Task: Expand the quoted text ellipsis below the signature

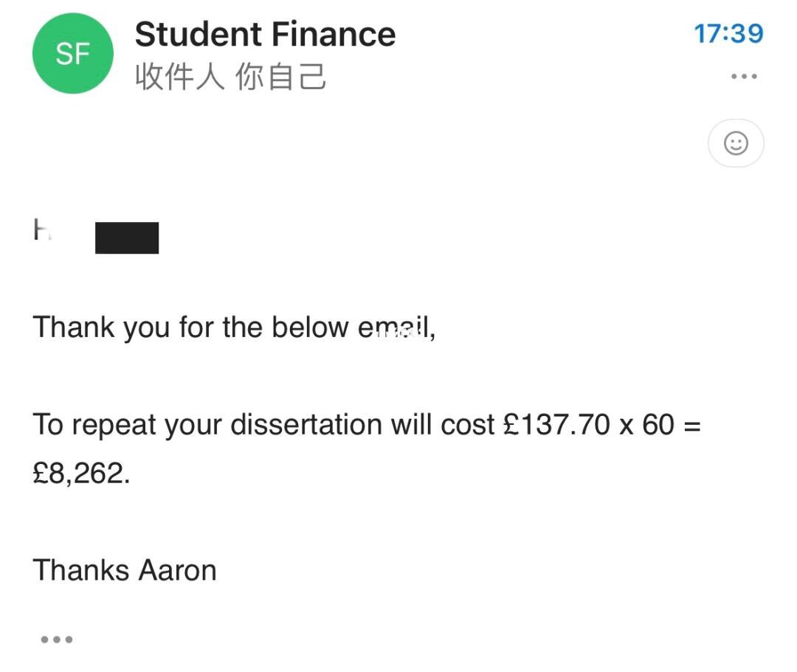Action: [x=57, y=639]
